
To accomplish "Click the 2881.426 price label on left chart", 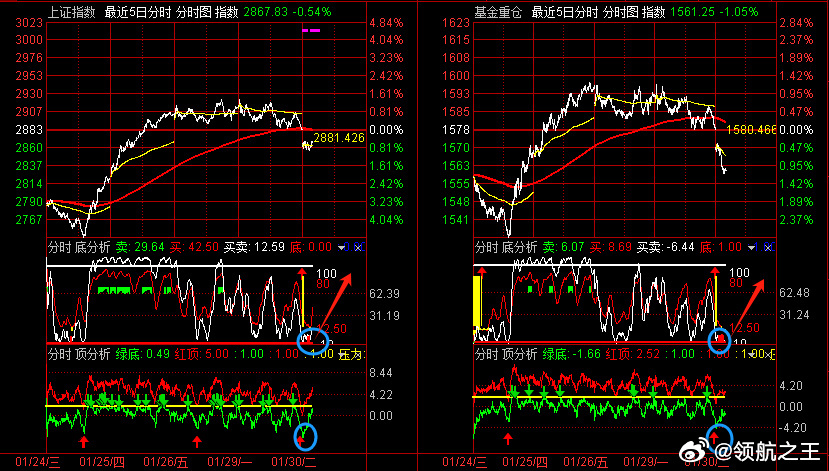I will pos(338,138).
